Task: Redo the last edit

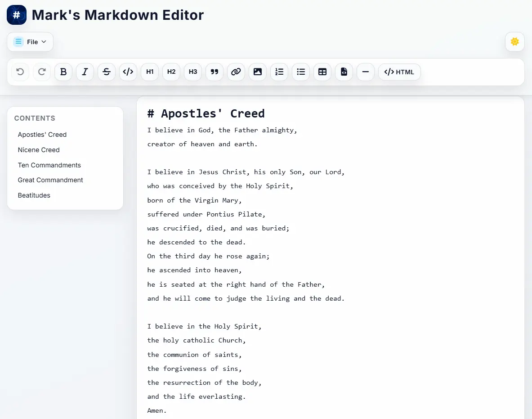Action: point(41,72)
